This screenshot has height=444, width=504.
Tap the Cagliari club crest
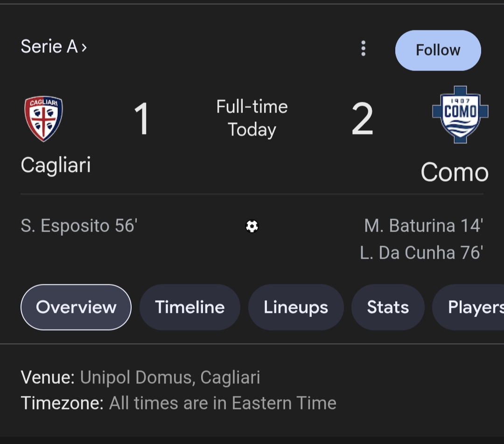pos(43,118)
